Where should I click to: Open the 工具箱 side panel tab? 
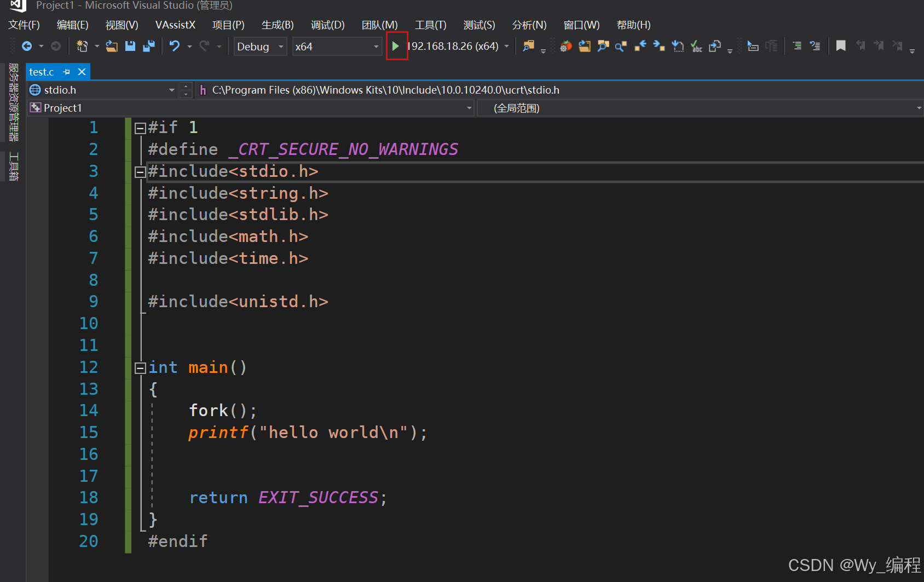pos(14,166)
